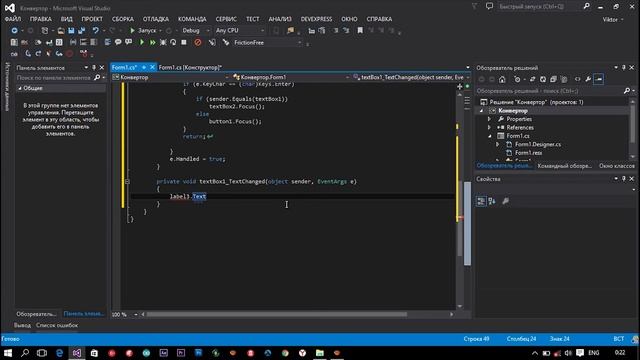Open the ПРАВКА menu

tap(41, 19)
